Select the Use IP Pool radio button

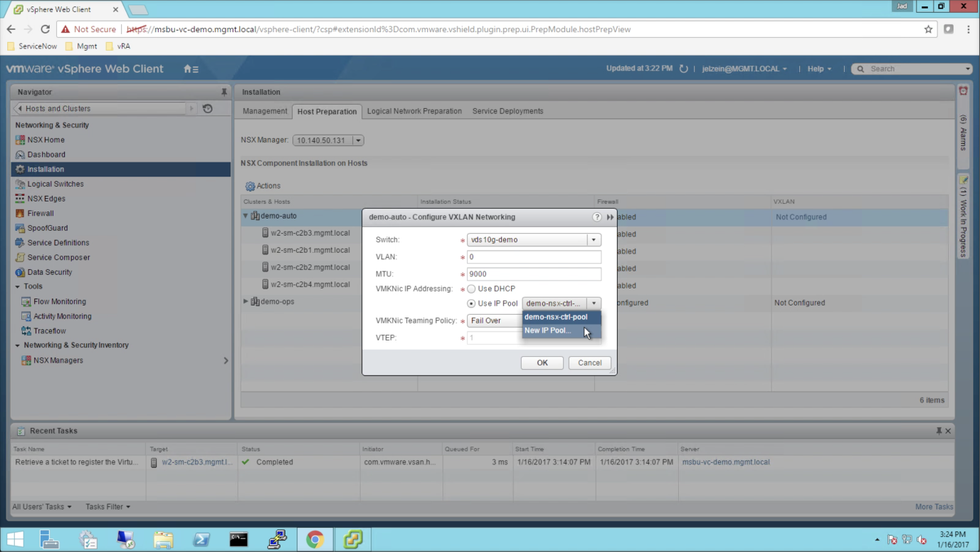point(471,303)
